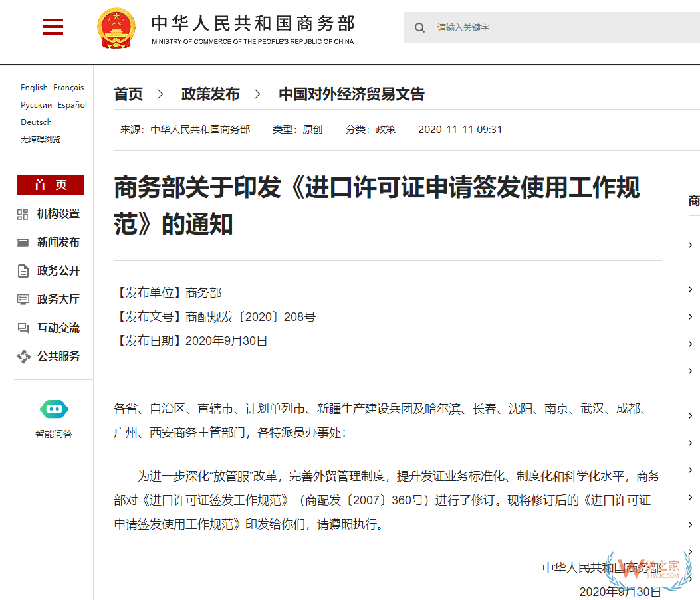Switch site language to English
This screenshot has width=700, height=600.
tap(34, 87)
